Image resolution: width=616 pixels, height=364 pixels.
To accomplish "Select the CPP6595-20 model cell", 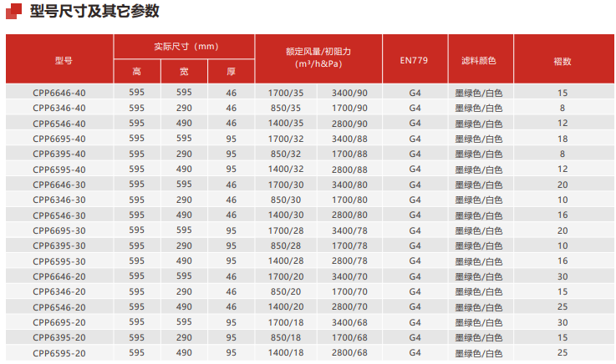I will [x=59, y=353].
